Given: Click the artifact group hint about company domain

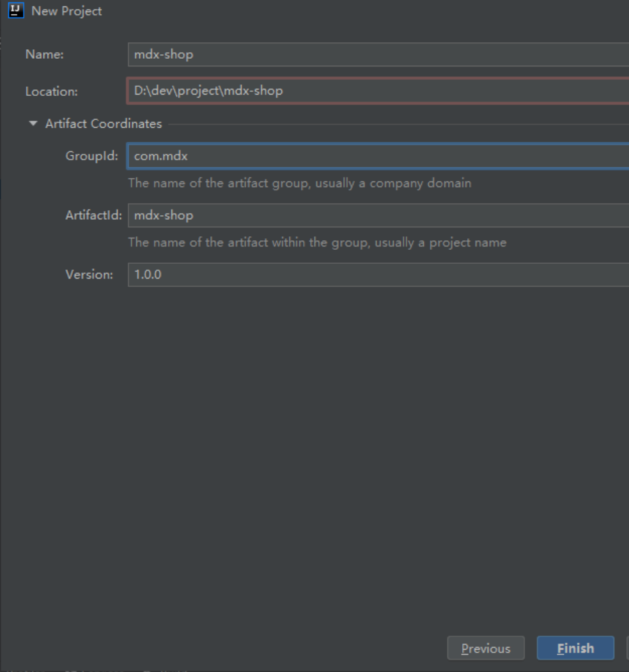Looking at the screenshot, I should 299,183.
